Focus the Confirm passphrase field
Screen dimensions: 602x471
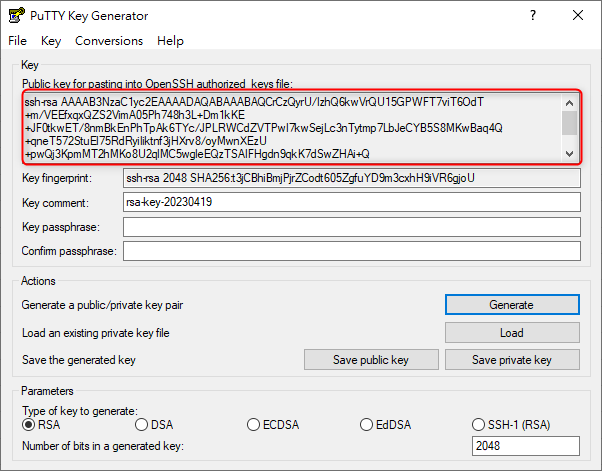click(x=352, y=251)
